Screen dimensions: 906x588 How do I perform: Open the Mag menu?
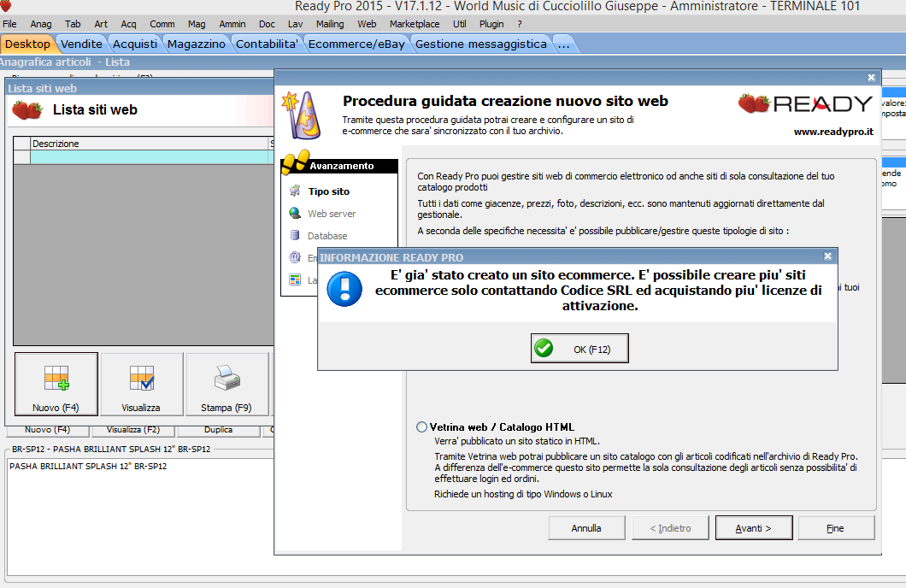coord(197,24)
